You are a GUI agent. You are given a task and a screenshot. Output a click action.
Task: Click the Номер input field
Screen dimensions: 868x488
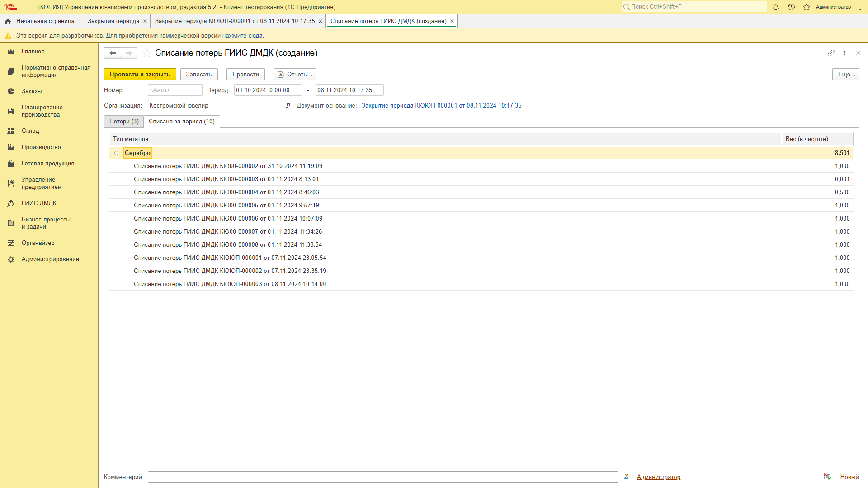[175, 90]
